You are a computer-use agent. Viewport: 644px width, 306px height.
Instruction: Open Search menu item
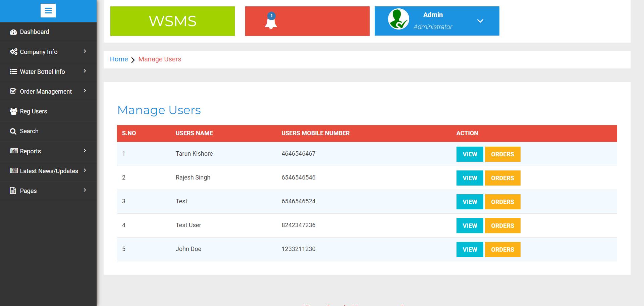point(48,131)
